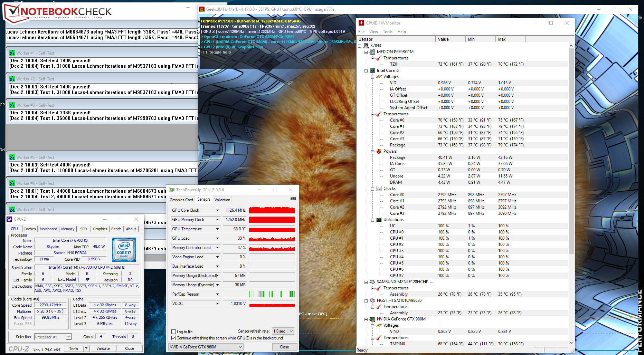The height and width of the screenshot is (355, 644).
Task: Switch to the Mainboard tab in CPU-Z
Action: pos(48,229)
